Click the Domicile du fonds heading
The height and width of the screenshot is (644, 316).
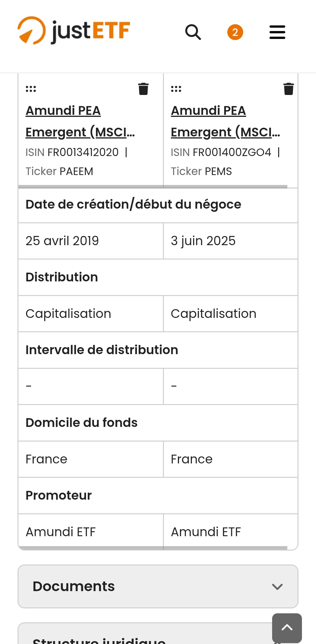pos(82,423)
